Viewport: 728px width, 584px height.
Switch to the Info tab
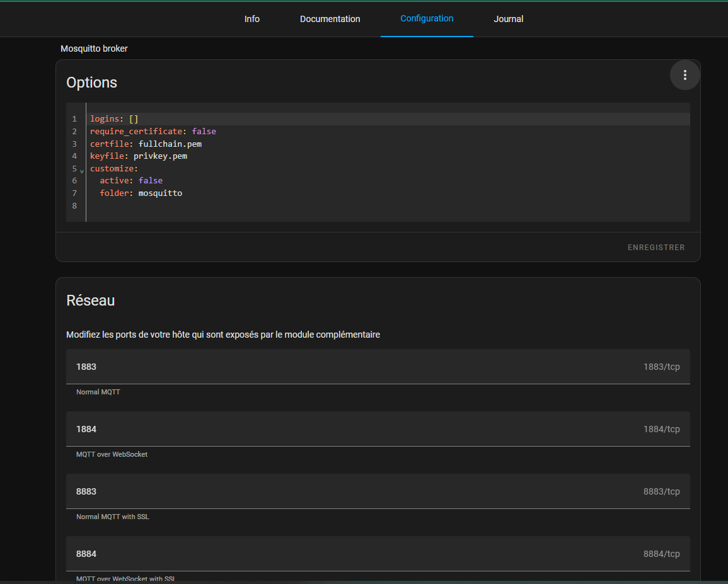(x=251, y=19)
